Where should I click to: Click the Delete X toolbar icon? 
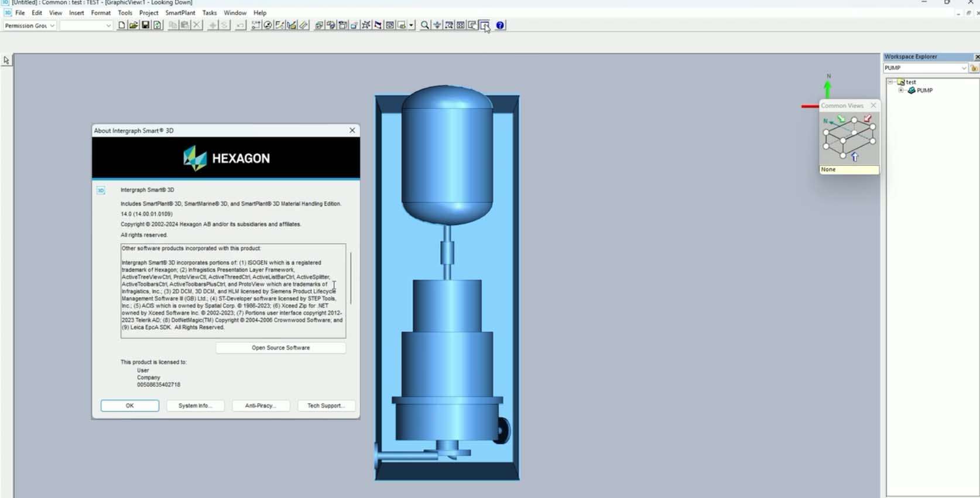[197, 25]
